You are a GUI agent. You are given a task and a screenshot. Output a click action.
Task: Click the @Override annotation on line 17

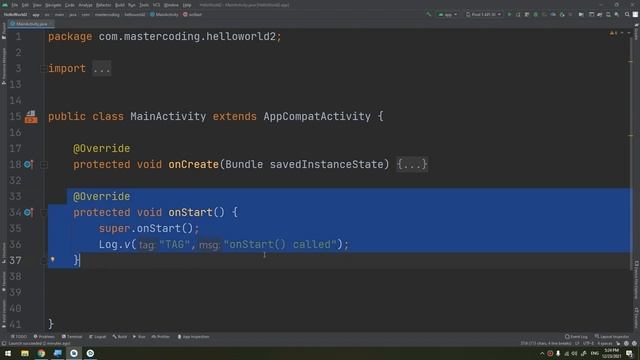coord(102,149)
